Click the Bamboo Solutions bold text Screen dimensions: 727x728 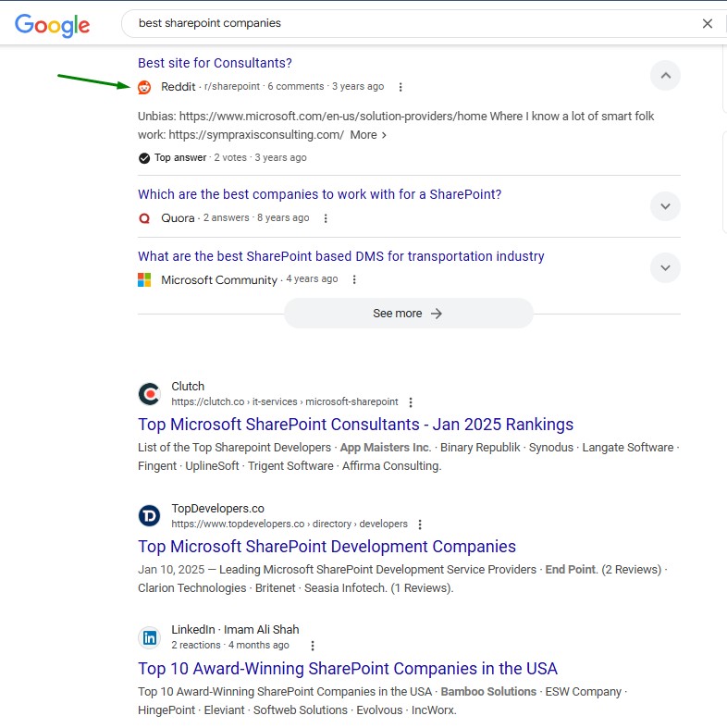pos(488,692)
